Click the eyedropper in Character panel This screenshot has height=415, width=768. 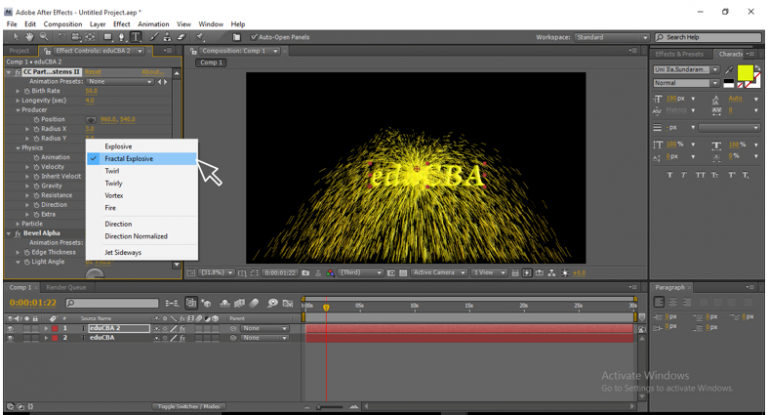tap(729, 70)
